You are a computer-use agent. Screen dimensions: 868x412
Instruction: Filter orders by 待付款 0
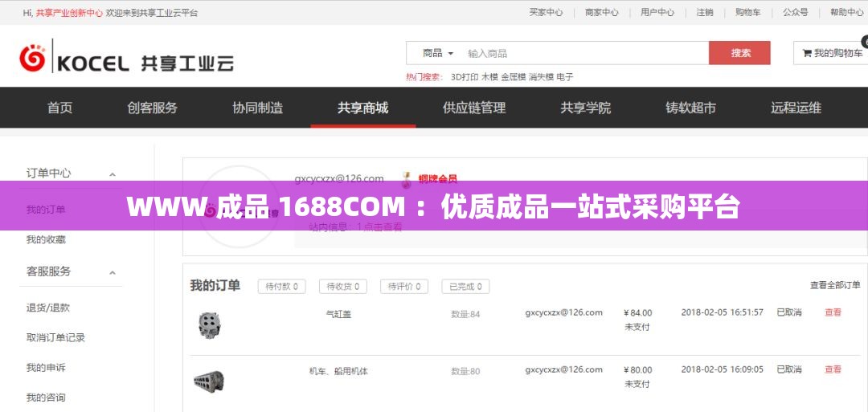(x=281, y=287)
